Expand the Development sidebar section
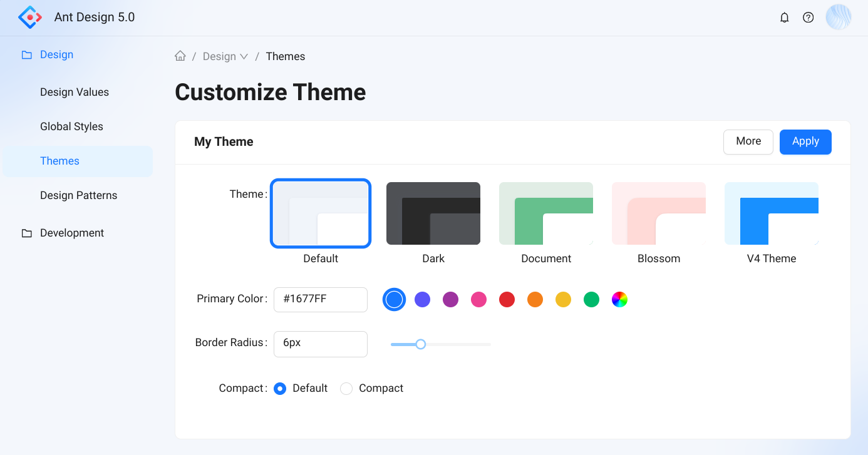868x455 pixels. tap(78, 233)
